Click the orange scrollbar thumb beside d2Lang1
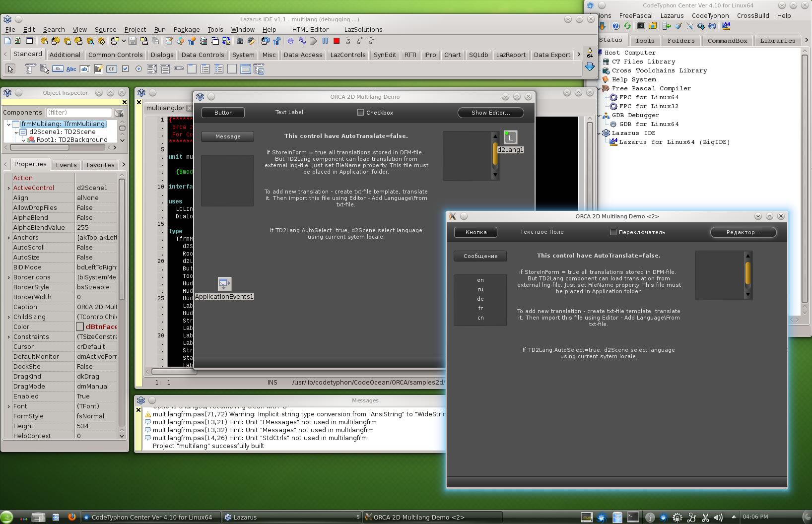This screenshot has height=524, width=812. 495,154
